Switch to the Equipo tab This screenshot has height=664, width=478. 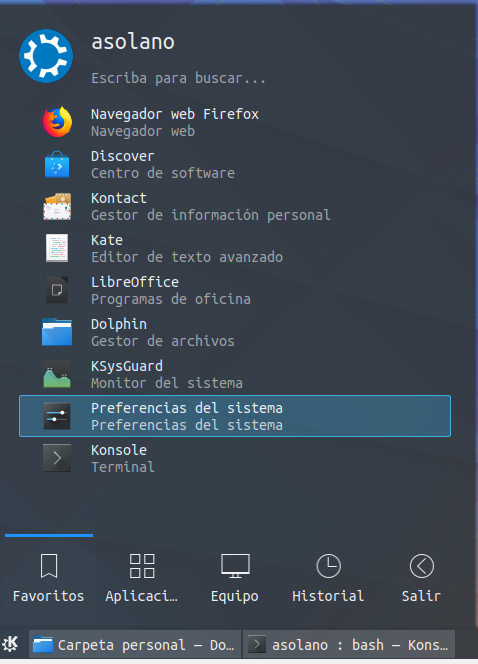tap(235, 578)
